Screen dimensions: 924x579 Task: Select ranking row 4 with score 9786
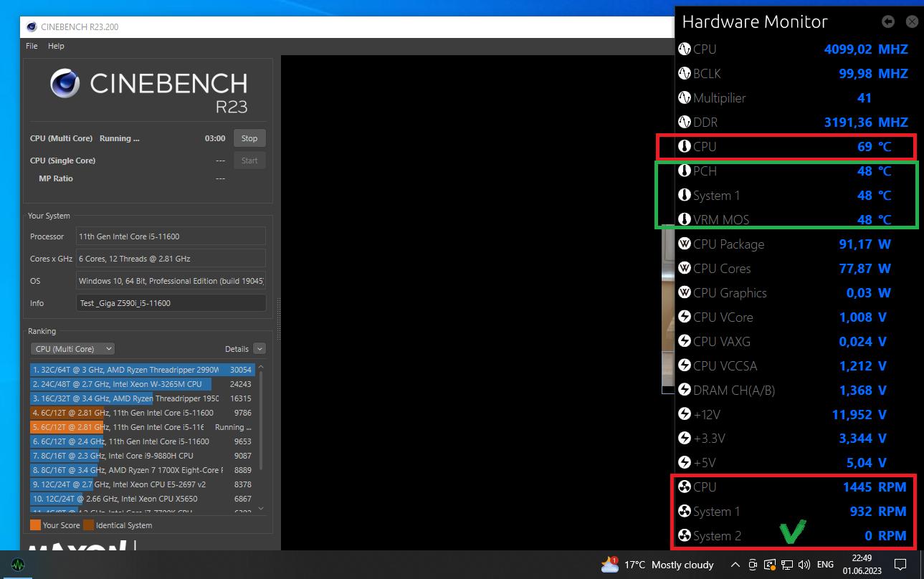pos(142,413)
